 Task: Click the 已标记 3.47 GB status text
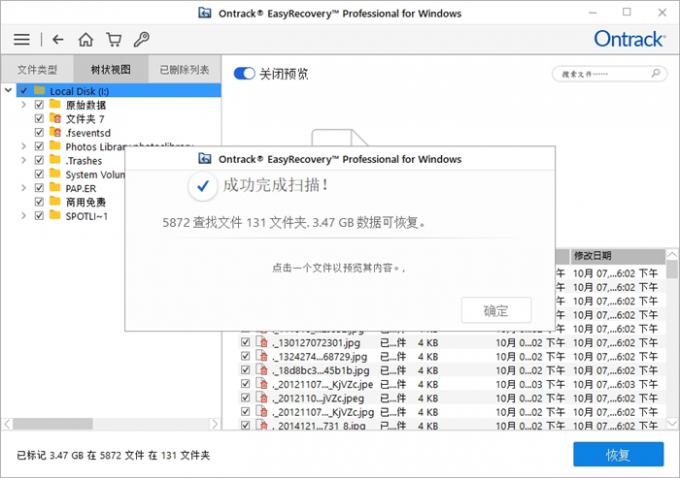coord(113,455)
